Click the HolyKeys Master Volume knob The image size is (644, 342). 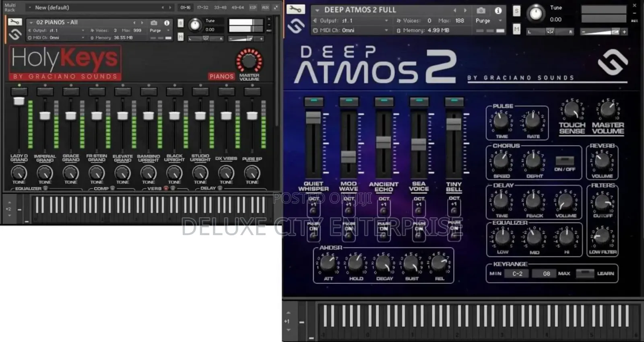click(249, 61)
